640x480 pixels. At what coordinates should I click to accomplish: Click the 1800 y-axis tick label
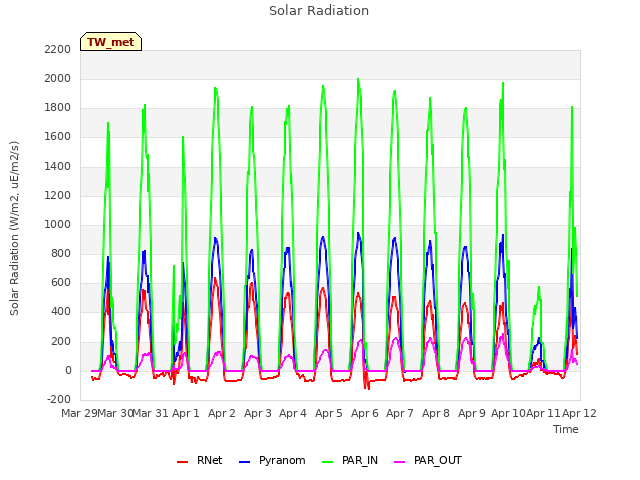pyautogui.click(x=58, y=108)
